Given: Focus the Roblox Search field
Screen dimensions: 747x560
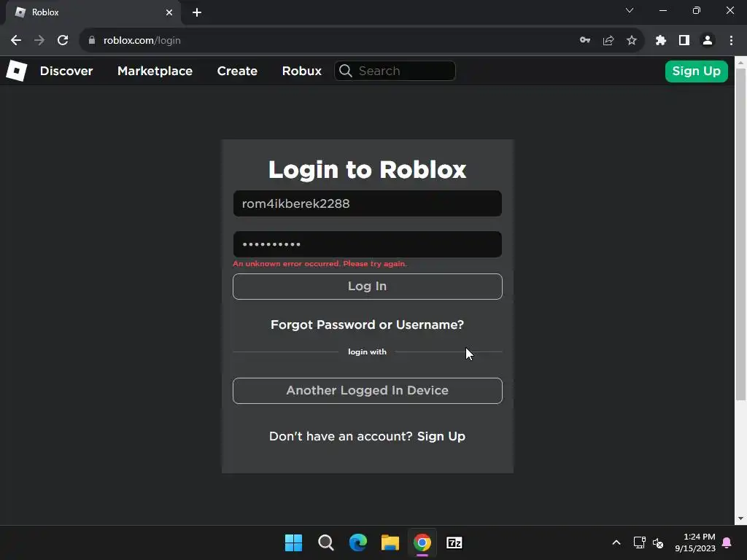Looking at the screenshot, I should coord(395,71).
